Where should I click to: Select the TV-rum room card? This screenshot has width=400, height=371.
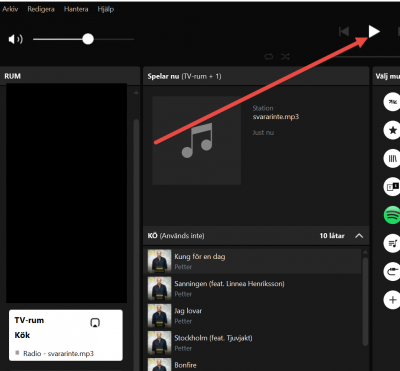click(66, 335)
